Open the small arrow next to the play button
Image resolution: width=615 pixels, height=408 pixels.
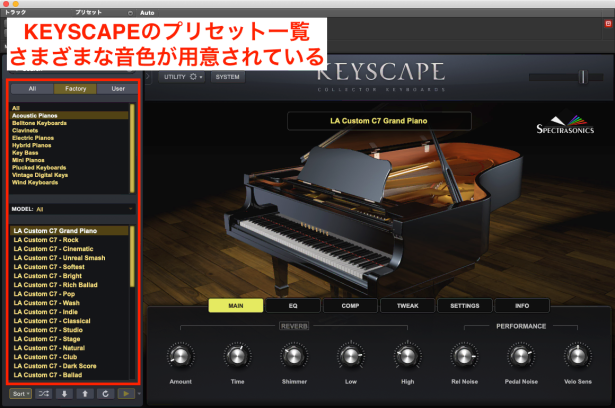click(x=139, y=393)
